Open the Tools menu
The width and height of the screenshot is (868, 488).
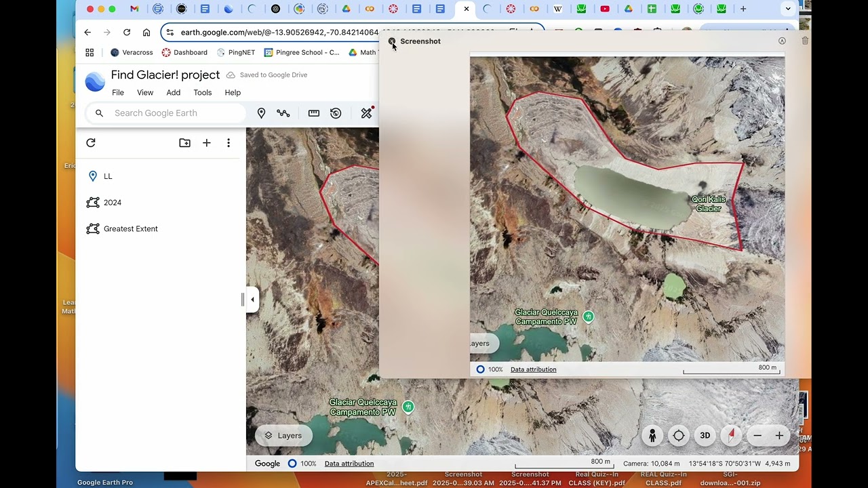point(203,93)
